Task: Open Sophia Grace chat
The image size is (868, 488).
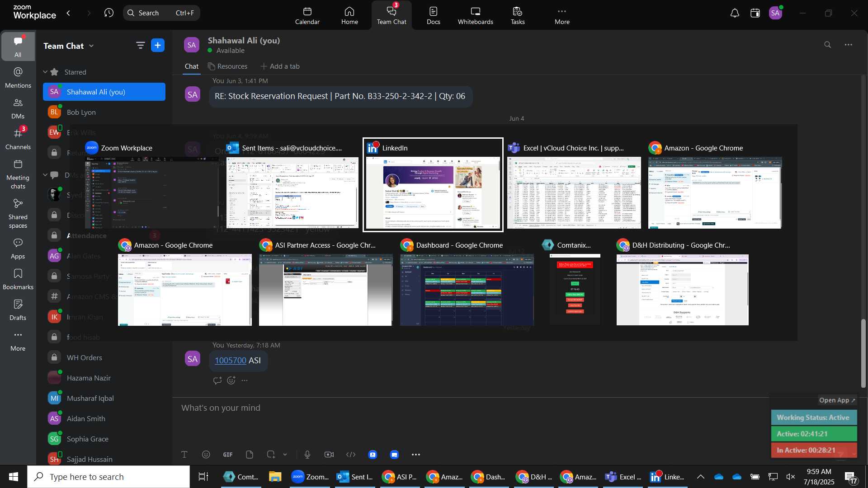Action: 104,439
